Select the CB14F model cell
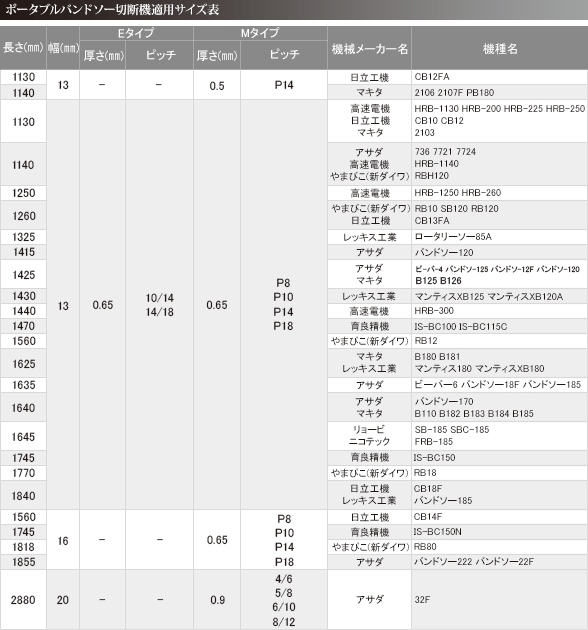The width and height of the screenshot is (588, 630). (500, 517)
